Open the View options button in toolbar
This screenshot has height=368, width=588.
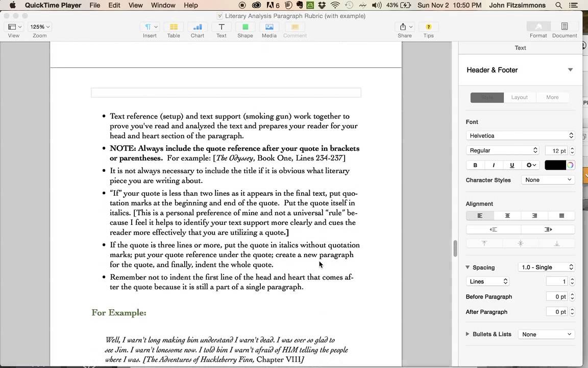pyautogui.click(x=15, y=27)
